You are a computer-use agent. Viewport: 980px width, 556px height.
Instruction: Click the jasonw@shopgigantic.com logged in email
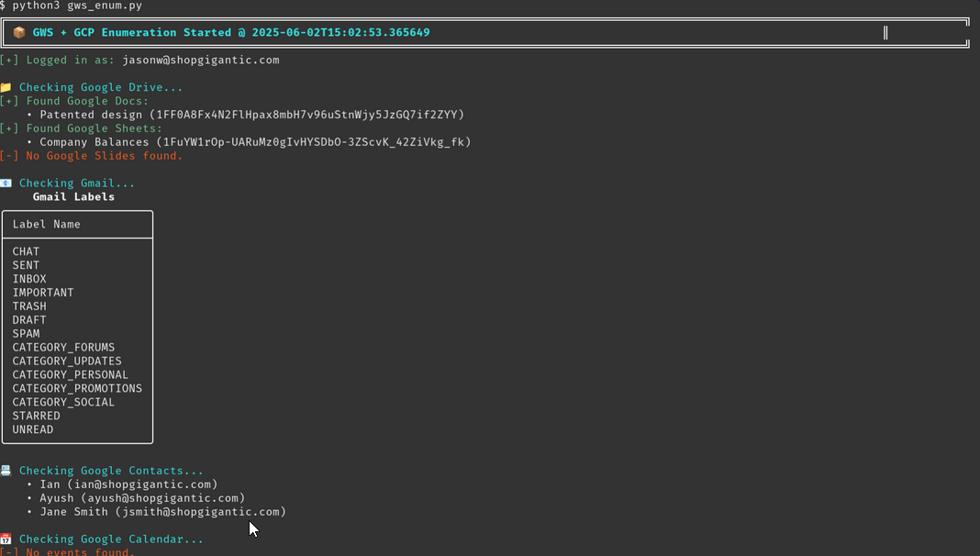point(201,60)
